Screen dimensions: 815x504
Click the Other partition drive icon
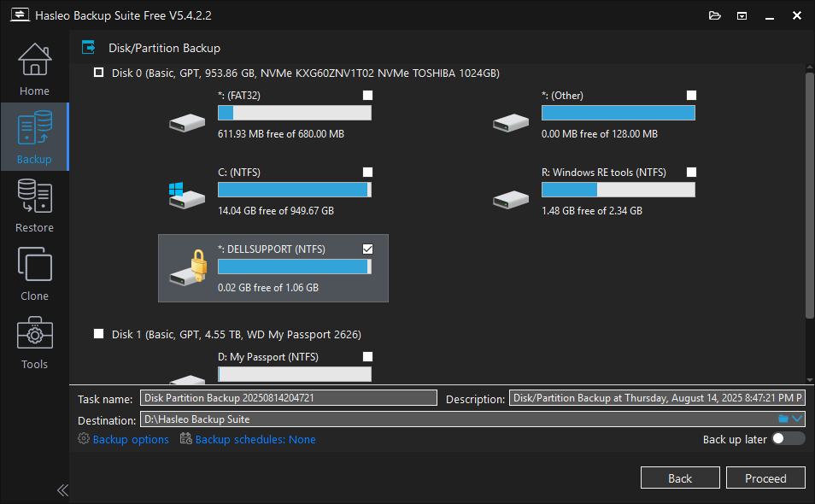tap(511, 123)
